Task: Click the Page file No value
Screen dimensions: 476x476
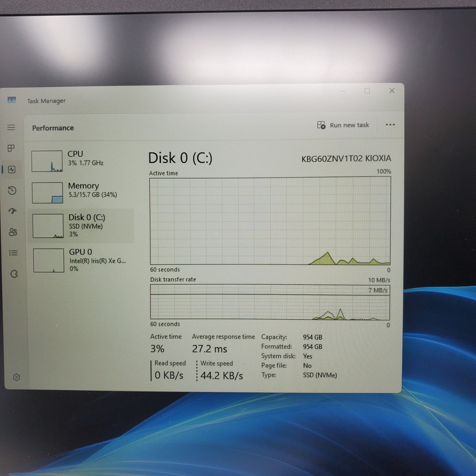Action: coord(307,366)
